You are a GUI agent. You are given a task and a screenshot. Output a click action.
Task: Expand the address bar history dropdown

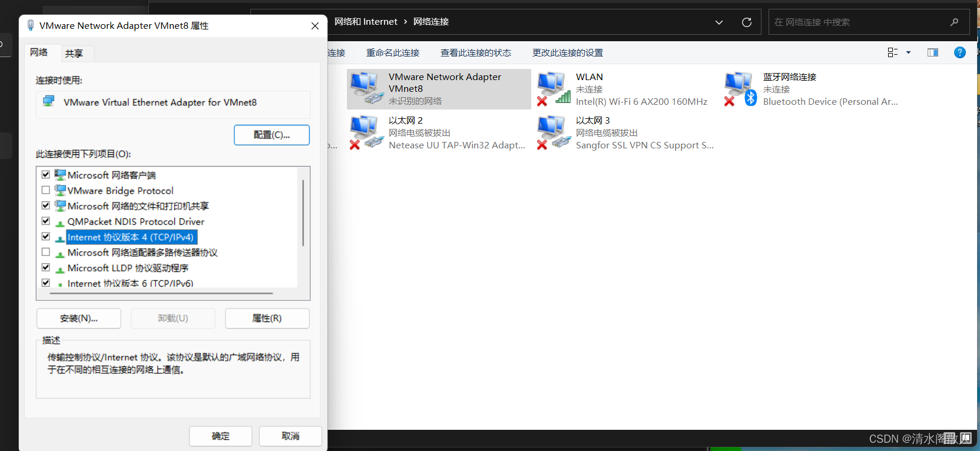(x=719, y=22)
